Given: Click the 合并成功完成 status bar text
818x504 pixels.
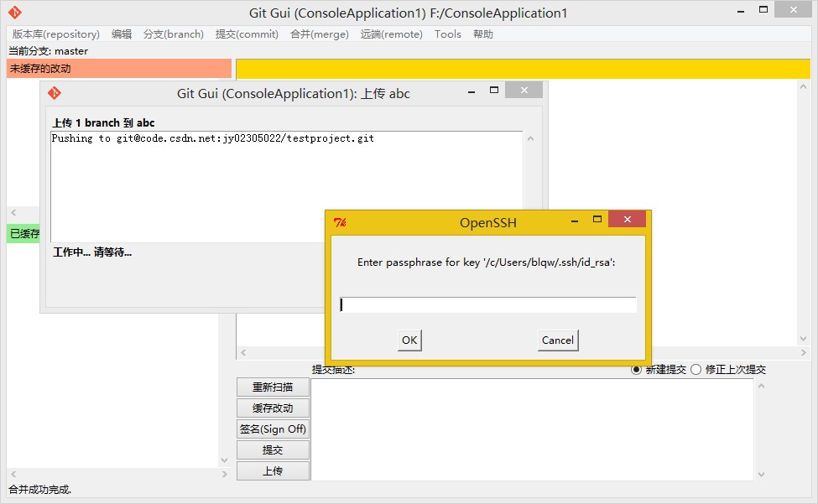Looking at the screenshot, I should tap(39, 490).
